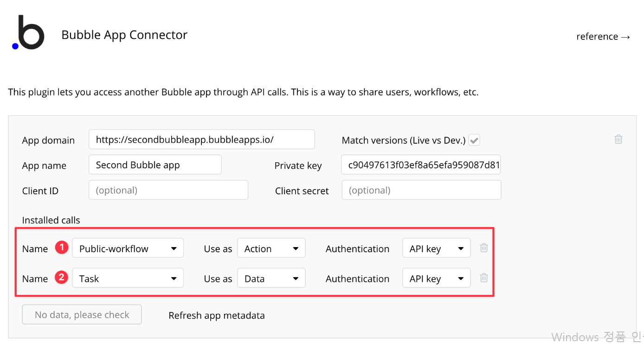Open Public-workflow Authentication API key dropdown
The image size is (644, 344).
(x=437, y=248)
